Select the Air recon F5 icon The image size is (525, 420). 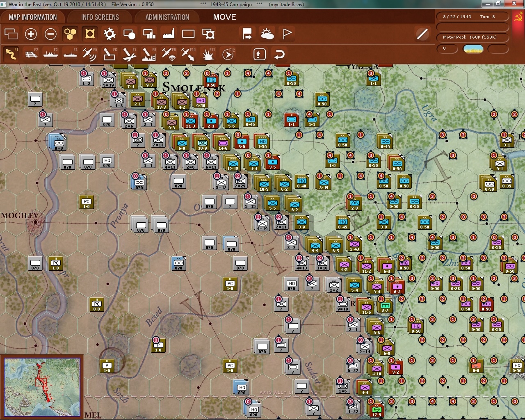[x=90, y=54]
